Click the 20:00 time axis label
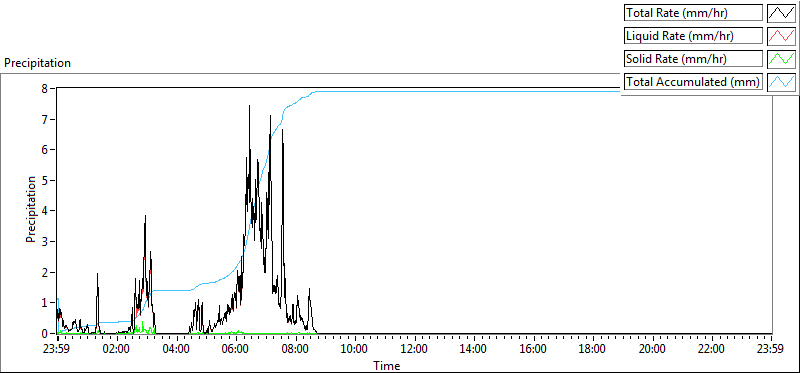Image resolution: width=800 pixels, height=373 pixels. pyautogui.click(x=653, y=350)
